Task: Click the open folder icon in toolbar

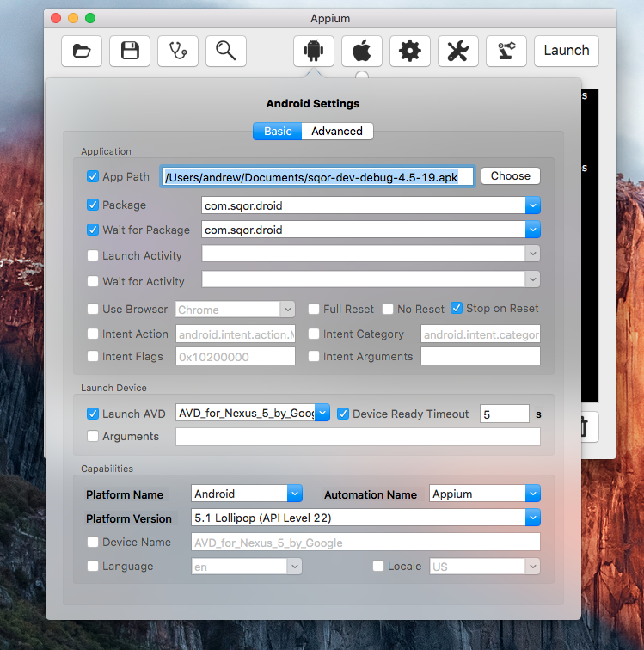Action: (x=82, y=51)
